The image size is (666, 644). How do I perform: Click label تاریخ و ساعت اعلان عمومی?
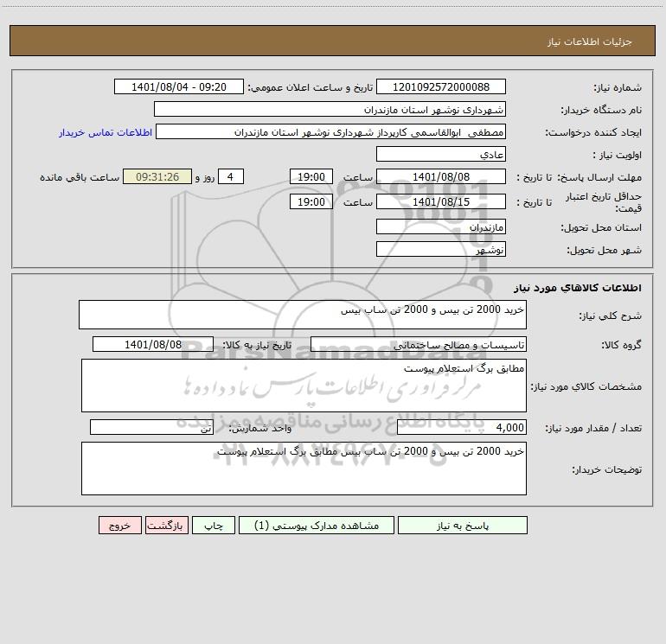[310, 87]
